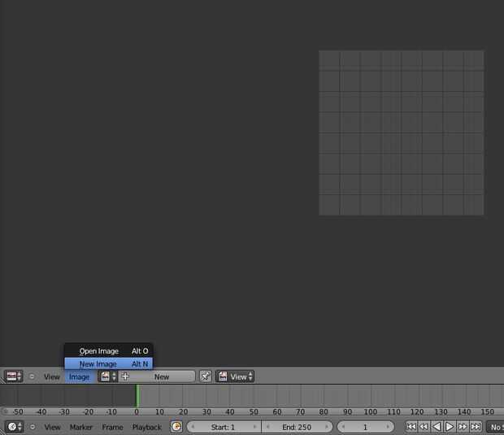This screenshot has width=504, height=435.
Task: Click the New image button
Action: point(157,376)
